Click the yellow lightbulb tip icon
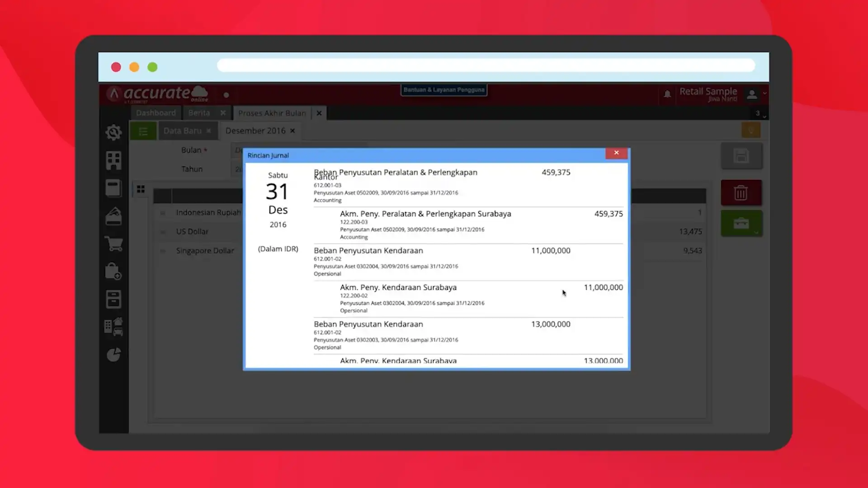This screenshot has height=488, width=868. tap(751, 131)
